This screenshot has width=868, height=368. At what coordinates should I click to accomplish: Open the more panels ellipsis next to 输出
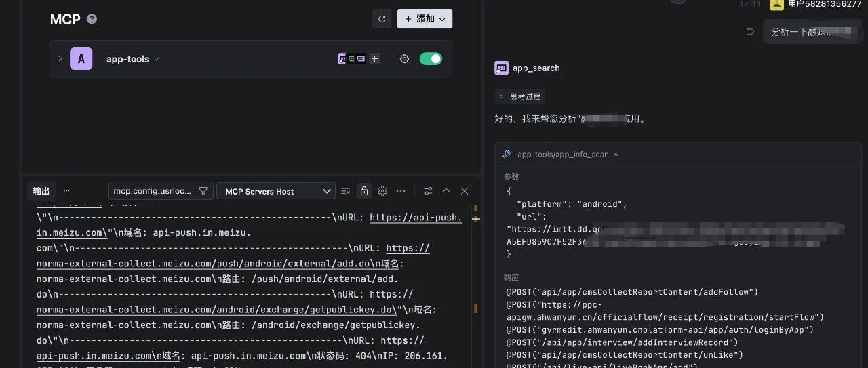[x=66, y=191]
